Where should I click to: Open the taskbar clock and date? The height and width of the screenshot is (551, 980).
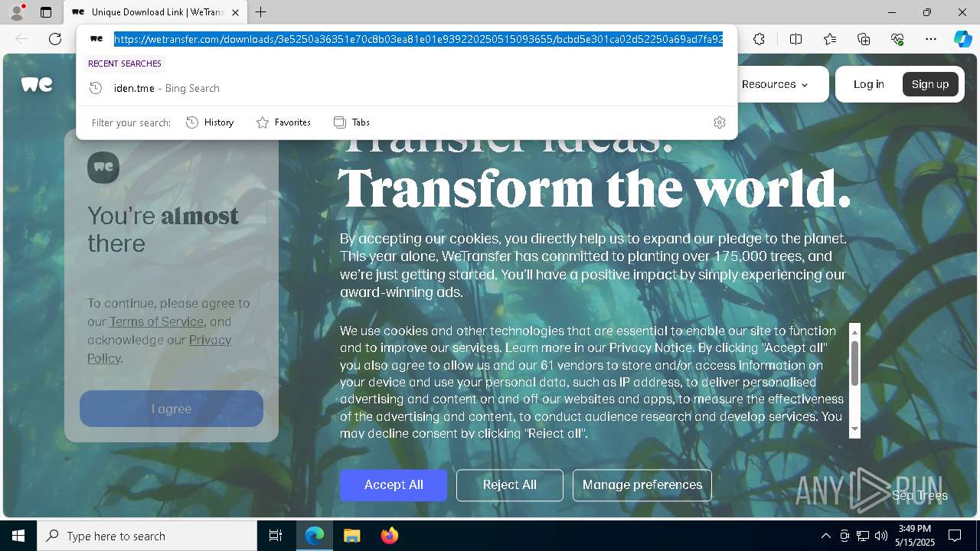pos(915,536)
